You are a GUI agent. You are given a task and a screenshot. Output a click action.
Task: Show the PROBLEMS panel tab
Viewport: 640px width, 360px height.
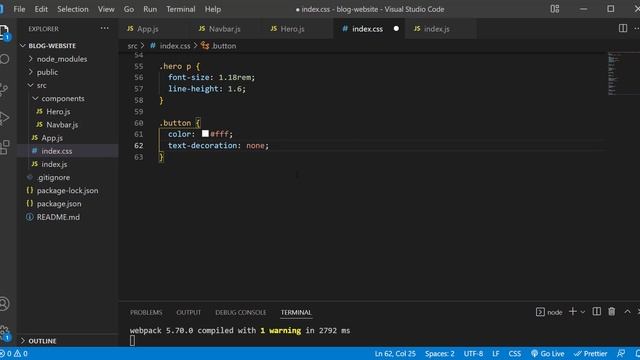pos(146,312)
